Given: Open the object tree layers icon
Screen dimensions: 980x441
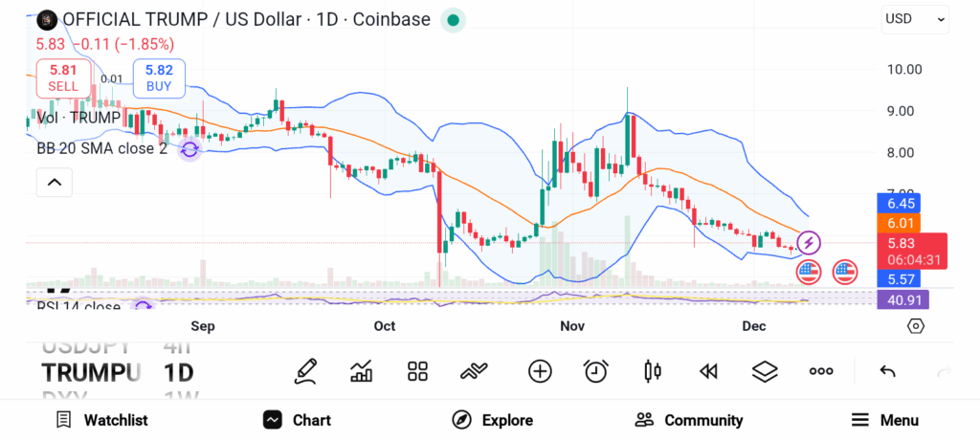Looking at the screenshot, I should (x=764, y=371).
